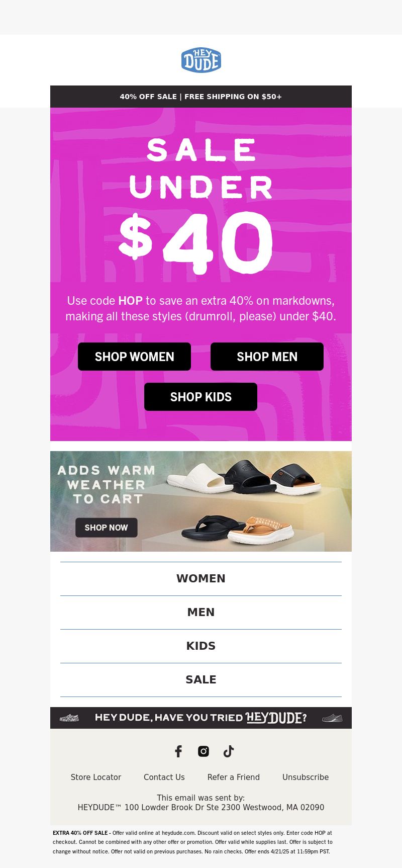
Task: Open the WOMEN category link
Action: [x=201, y=578]
